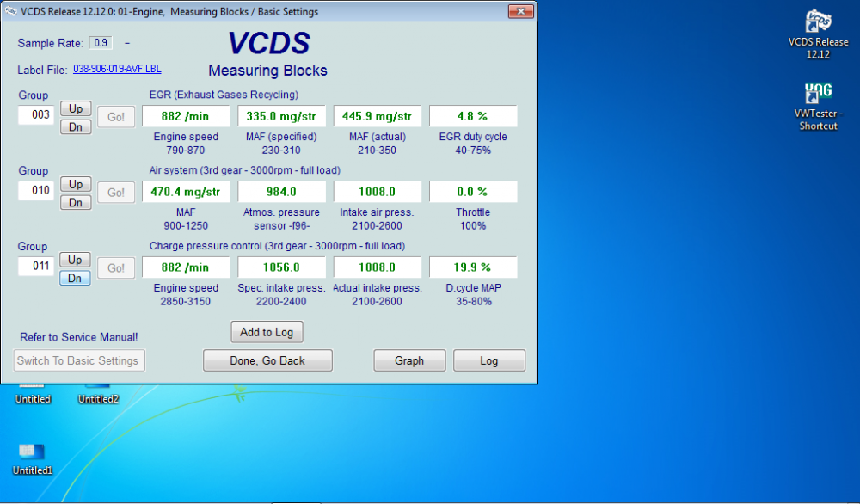
Task: Increase group 003 with Up button
Action: (76, 108)
